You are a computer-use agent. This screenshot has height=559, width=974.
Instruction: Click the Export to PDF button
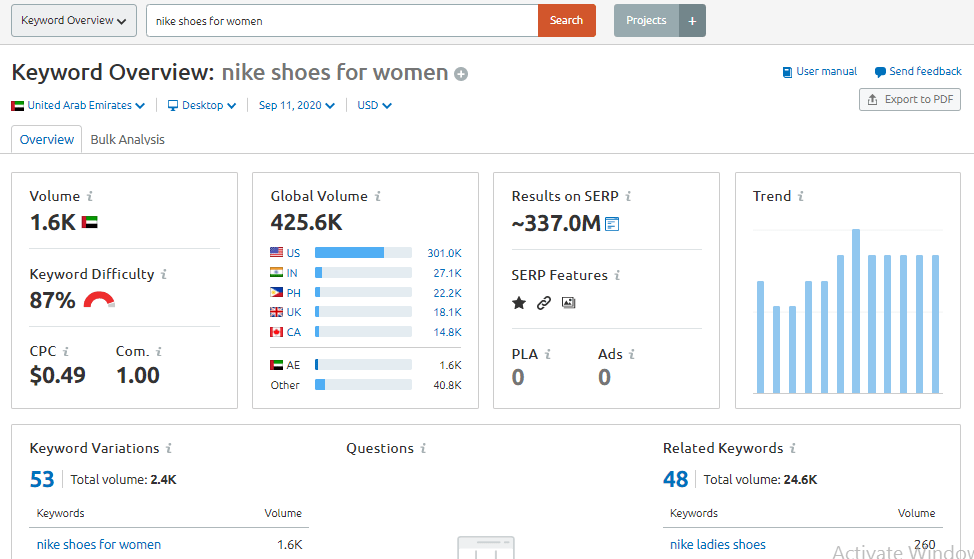pyautogui.click(x=909, y=100)
